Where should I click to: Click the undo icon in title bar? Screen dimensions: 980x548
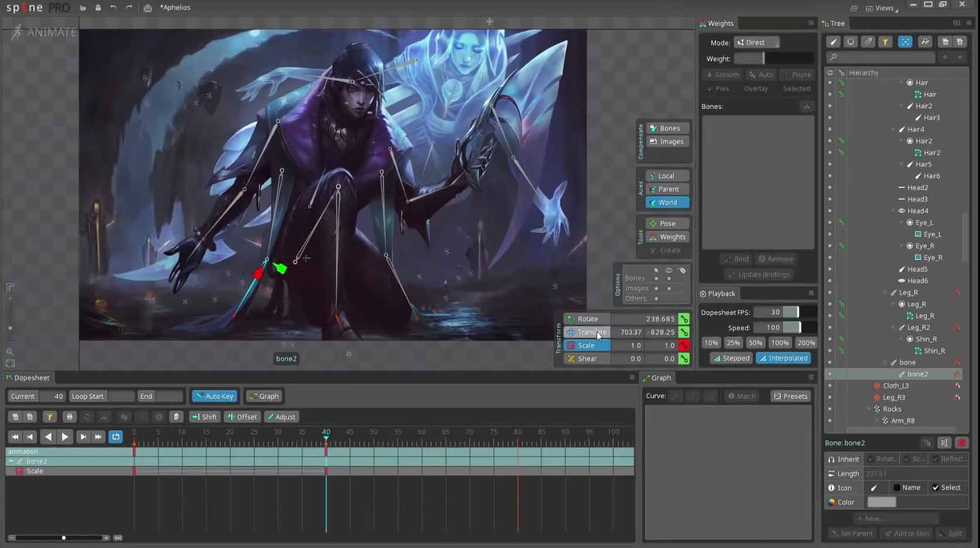point(113,8)
